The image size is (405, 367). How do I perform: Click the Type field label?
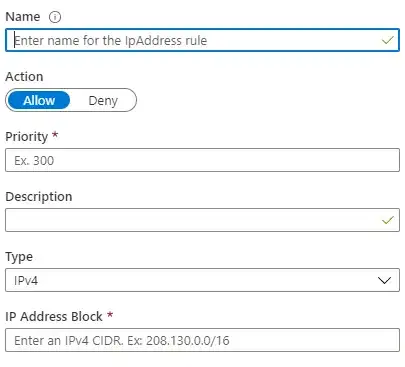coord(19,257)
